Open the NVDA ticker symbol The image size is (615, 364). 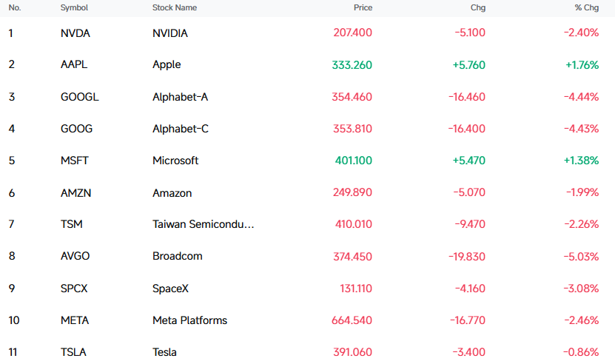pyautogui.click(x=75, y=33)
